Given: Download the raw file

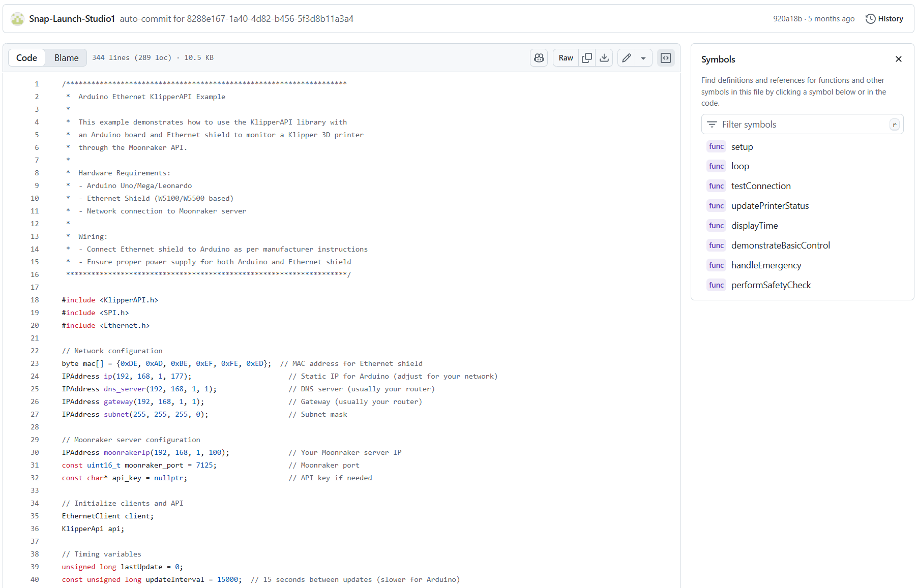Looking at the screenshot, I should coord(604,58).
